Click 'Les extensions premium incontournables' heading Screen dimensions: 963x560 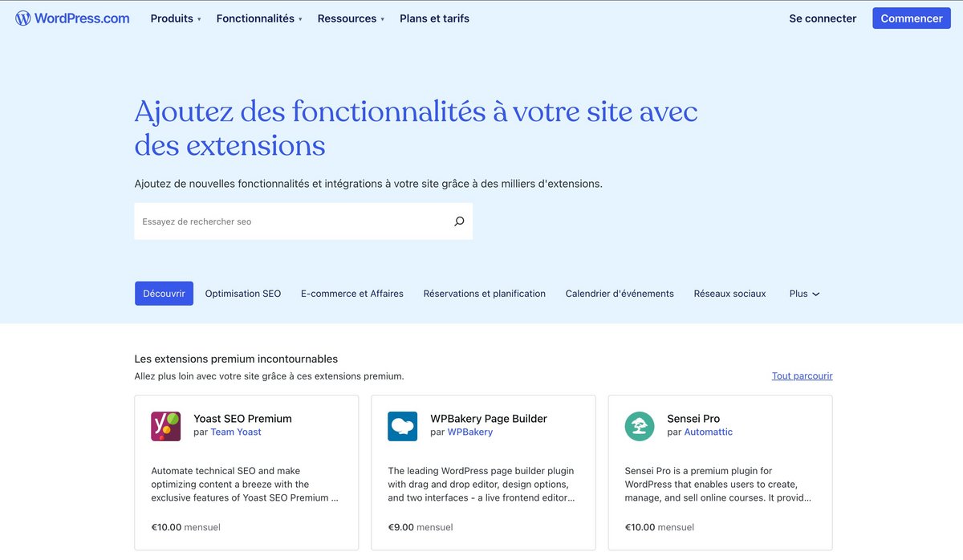236,359
